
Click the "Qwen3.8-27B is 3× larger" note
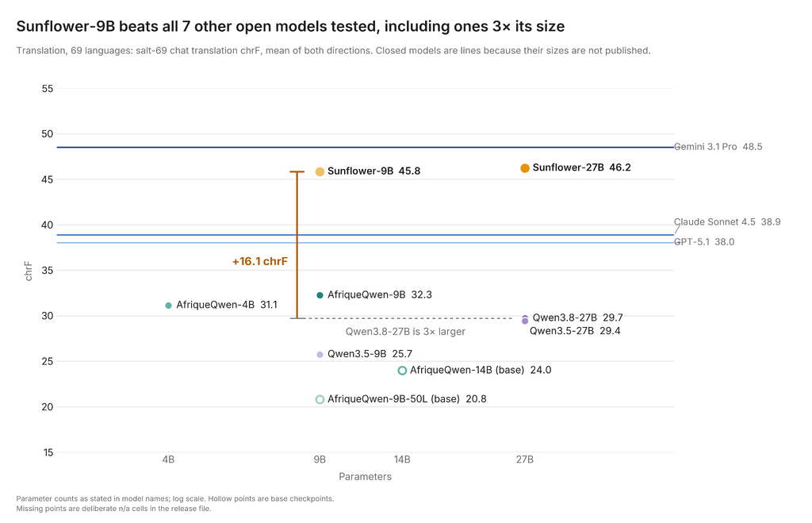pyautogui.click(x=405, y=332)
